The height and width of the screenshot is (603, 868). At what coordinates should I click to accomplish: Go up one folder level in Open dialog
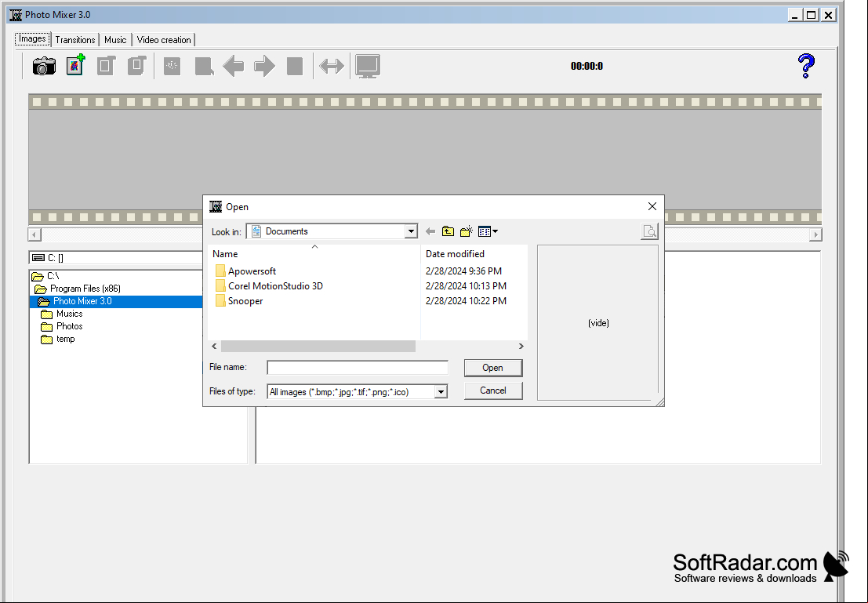pyautogui.click(x=448, y=231)
